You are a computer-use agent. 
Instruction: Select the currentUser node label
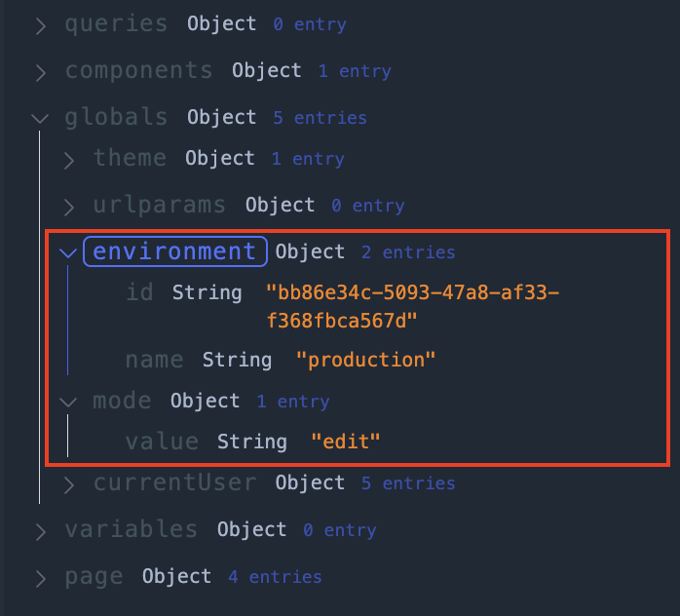click(174, 482)
